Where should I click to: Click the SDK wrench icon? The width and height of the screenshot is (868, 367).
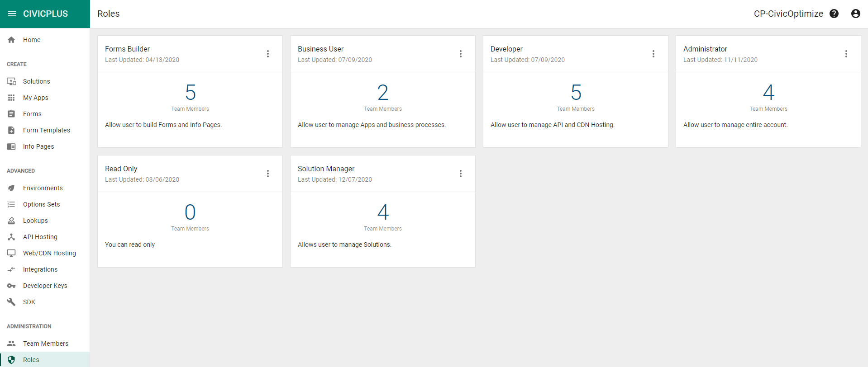click(x=11, y=302)
